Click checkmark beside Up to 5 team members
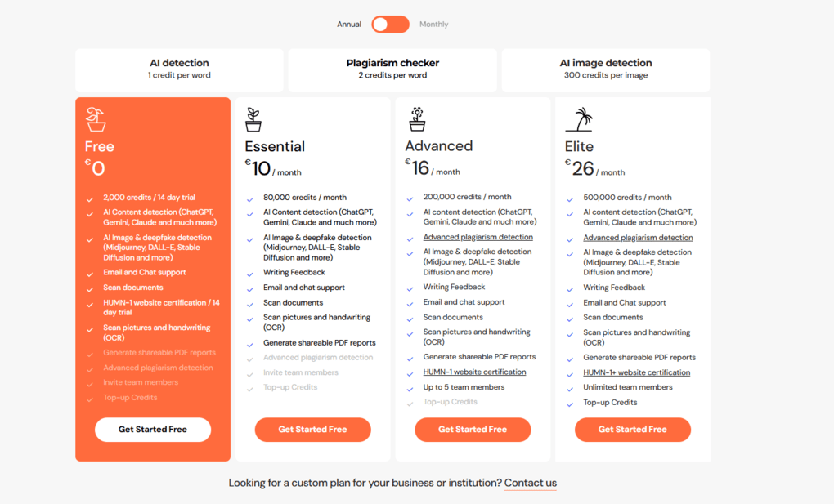The image size is (834, 504). click(x=410, y=389)
